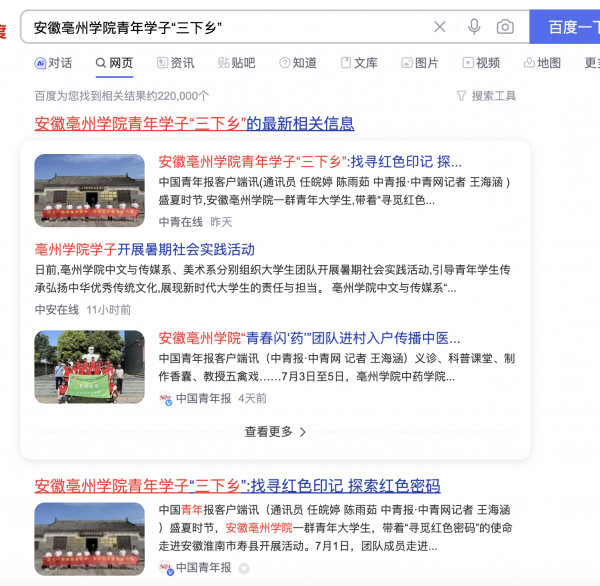Viewport: 600px width, 586px height.
Task: Open 搜索工具 filter options
Action: (486, 96)
